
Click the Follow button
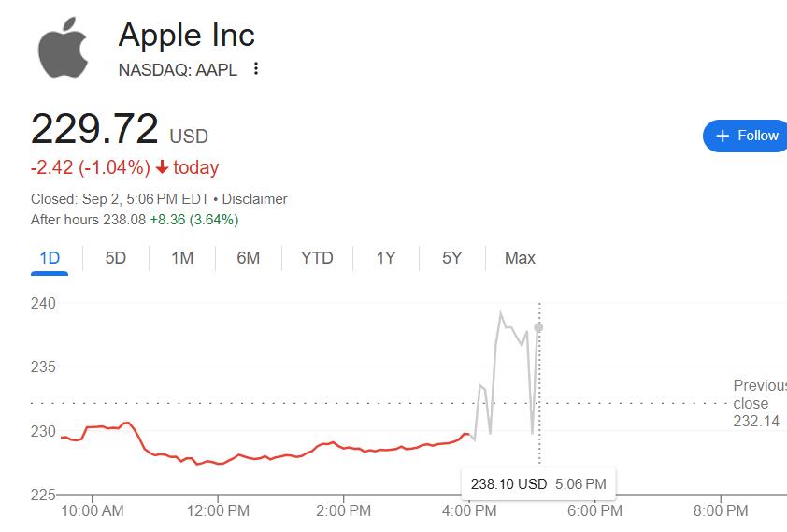pos(746,136)
